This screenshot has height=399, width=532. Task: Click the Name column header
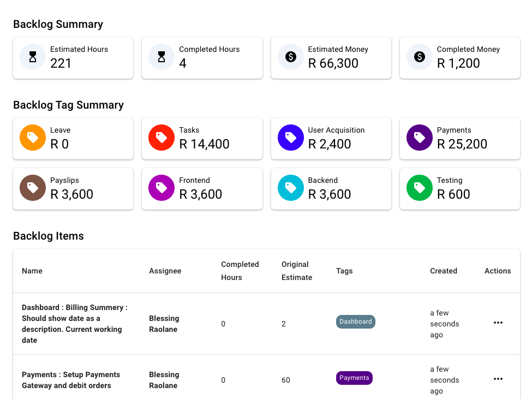pos(32,271)
